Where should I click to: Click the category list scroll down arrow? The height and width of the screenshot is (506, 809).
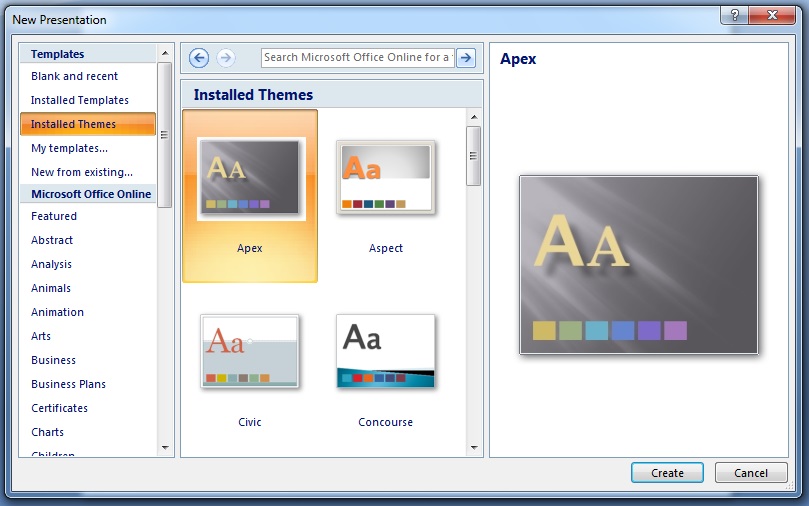pyautogui.click(x=165, y=448)
